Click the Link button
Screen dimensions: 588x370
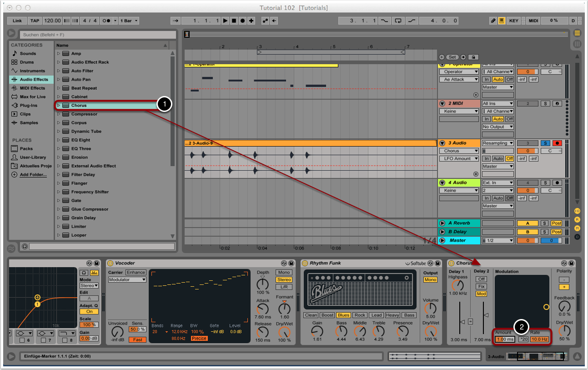pyautogui.click(x=17, y=21)
